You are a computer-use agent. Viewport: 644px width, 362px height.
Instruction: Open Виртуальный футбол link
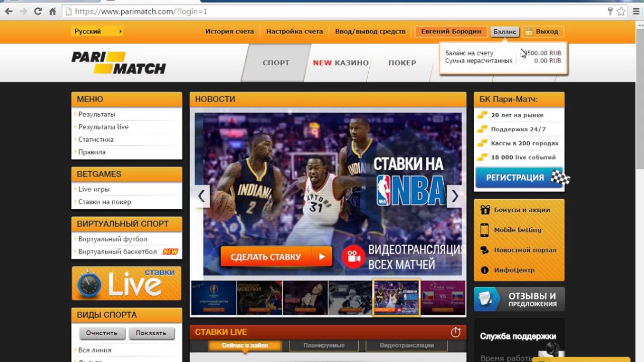pos(113,239)
